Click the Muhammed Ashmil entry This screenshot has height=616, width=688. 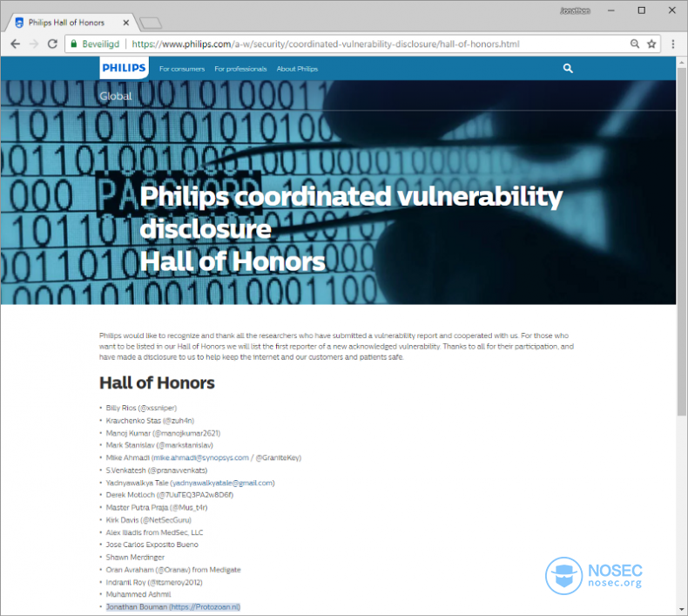[x=138, y=594]
